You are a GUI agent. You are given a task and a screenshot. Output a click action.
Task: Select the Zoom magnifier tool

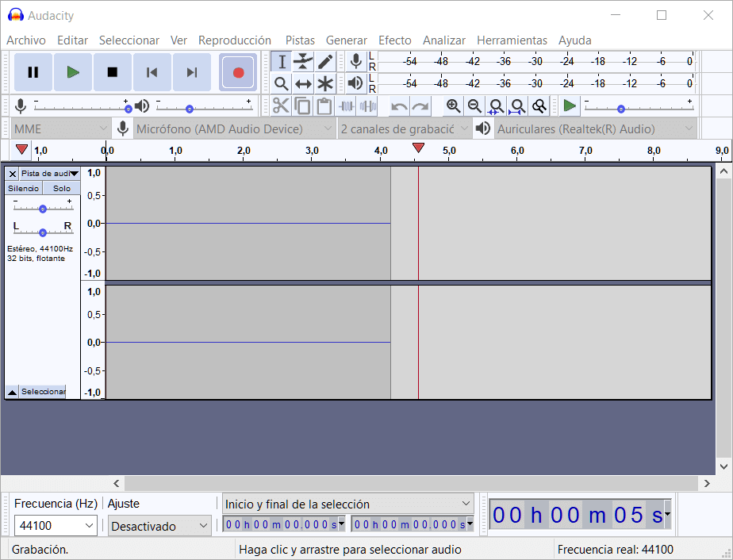click(282, 83)
